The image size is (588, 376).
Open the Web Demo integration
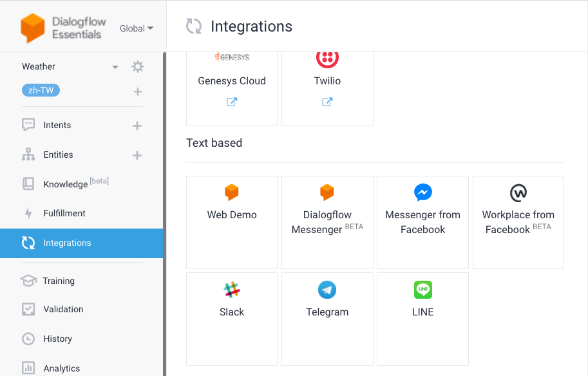232,222
